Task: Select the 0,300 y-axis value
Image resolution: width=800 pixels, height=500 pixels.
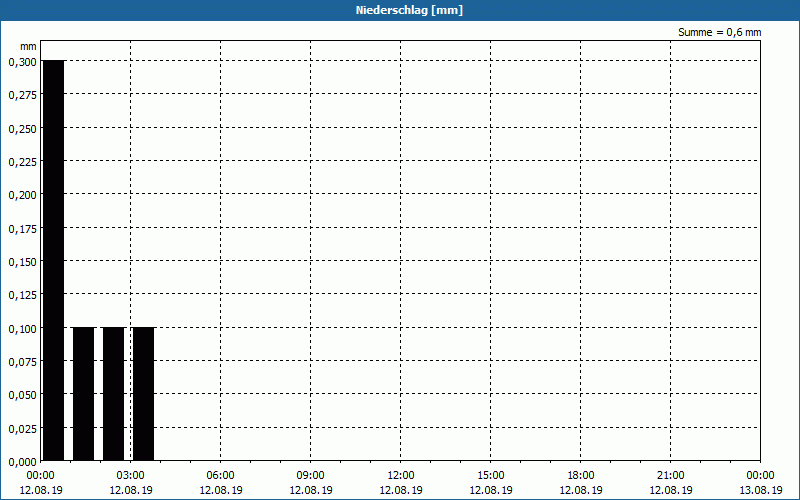Action: click(x=21, y=62)
